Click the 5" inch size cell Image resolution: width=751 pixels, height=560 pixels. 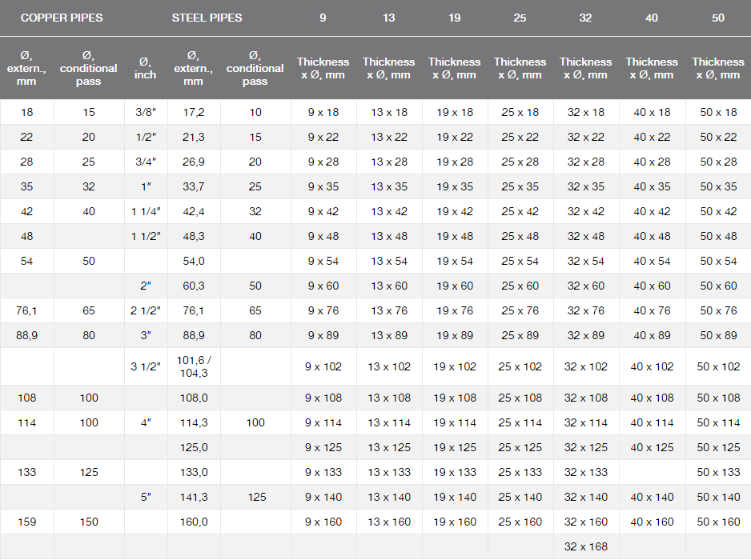point(146,497)
